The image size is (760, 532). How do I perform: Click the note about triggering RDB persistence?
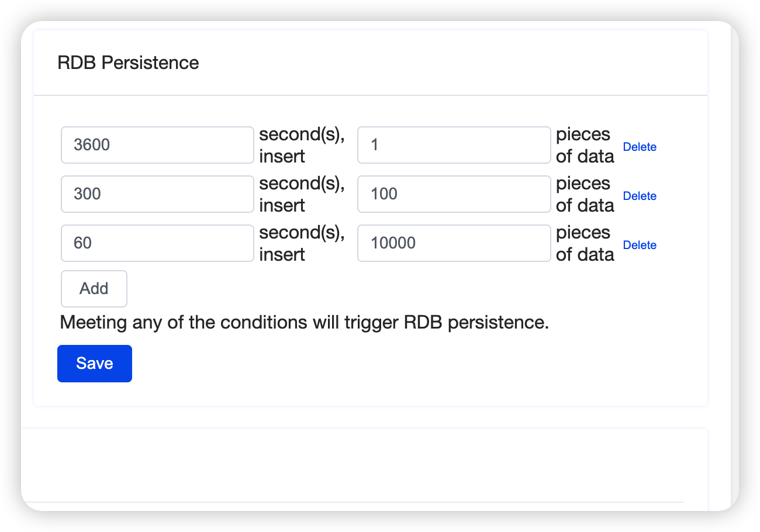pyautogui.click(x=305, y=323)
